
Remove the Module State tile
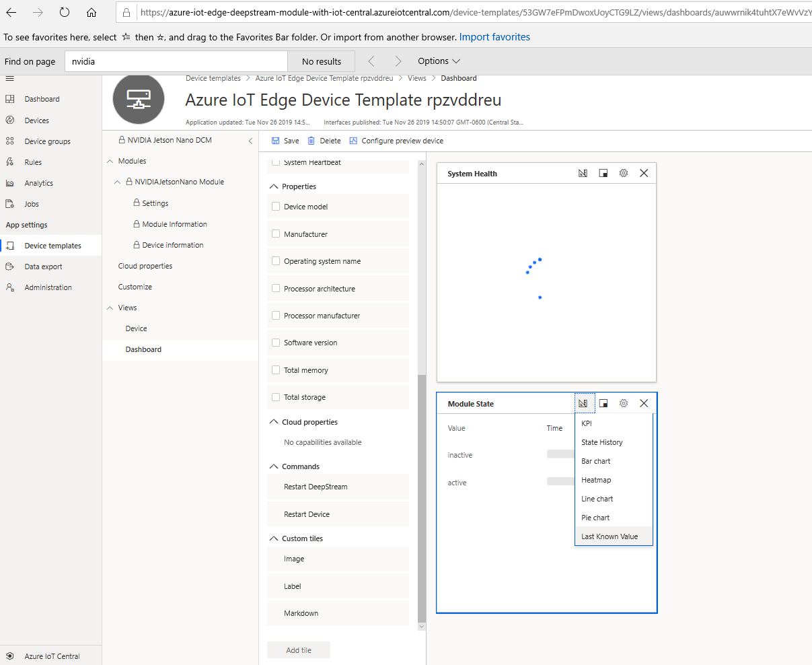644,403
